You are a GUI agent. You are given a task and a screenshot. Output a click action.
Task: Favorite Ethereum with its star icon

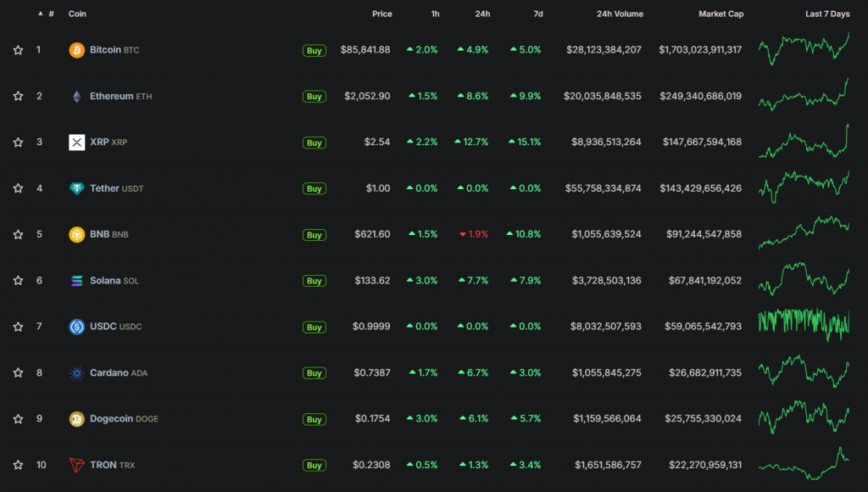(19, 96)
